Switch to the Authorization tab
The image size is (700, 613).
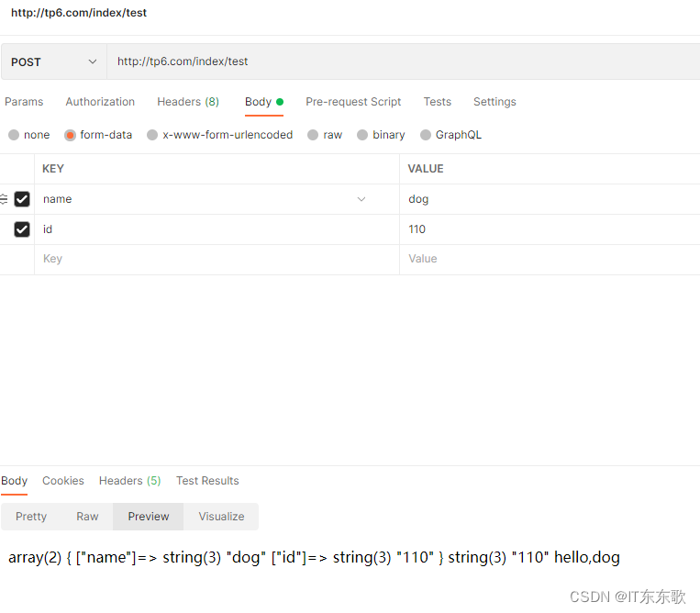(100, 102)
